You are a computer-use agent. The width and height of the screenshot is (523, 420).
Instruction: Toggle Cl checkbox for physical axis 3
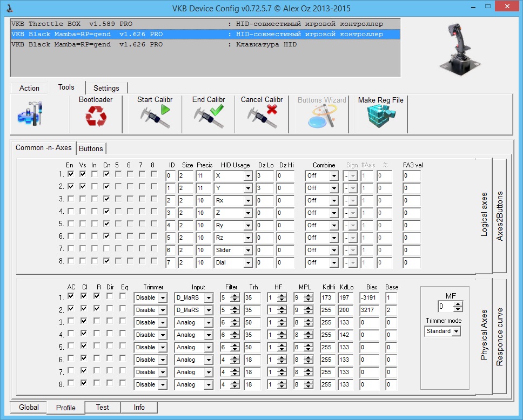click(x=84, y=321)
